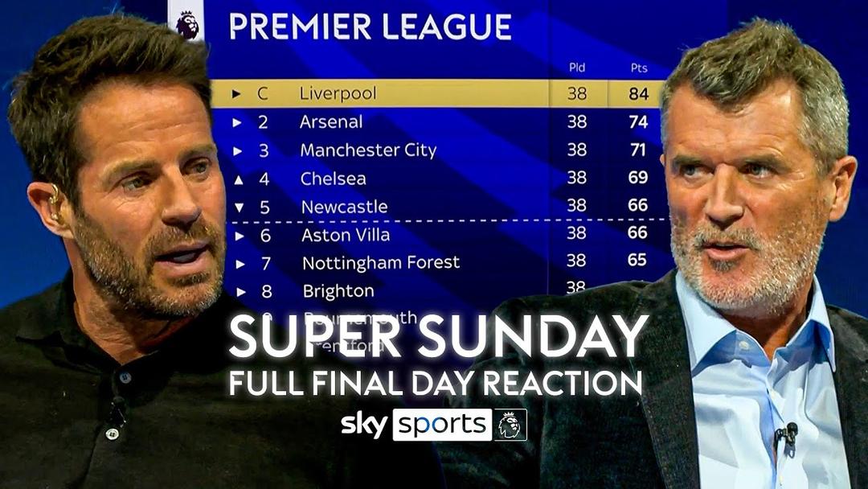Screen dimensions: 868x489
Task: Click the FULL FINAL DAY REACTION subtitle
Action: coord(436,383)
